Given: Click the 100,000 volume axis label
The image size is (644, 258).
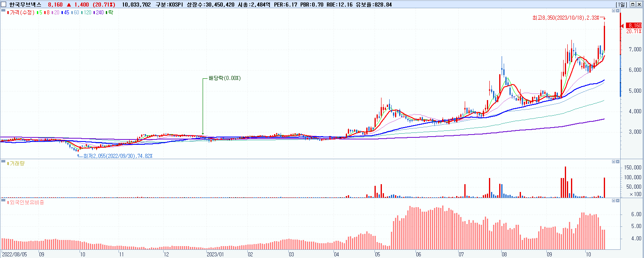Looking at the screenshot, I should click(x=633, y=177).
